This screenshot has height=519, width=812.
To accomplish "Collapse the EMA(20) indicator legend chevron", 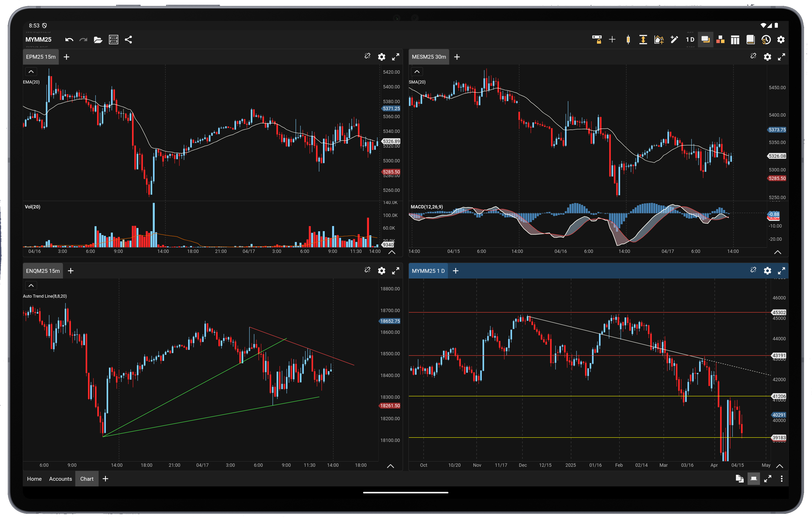I will (31, 71).
